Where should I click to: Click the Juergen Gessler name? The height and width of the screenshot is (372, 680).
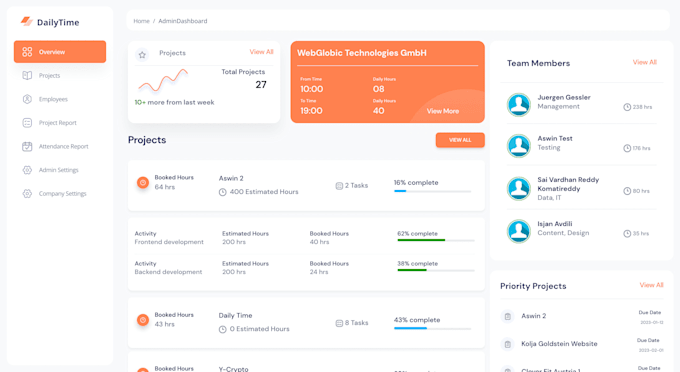564,97
